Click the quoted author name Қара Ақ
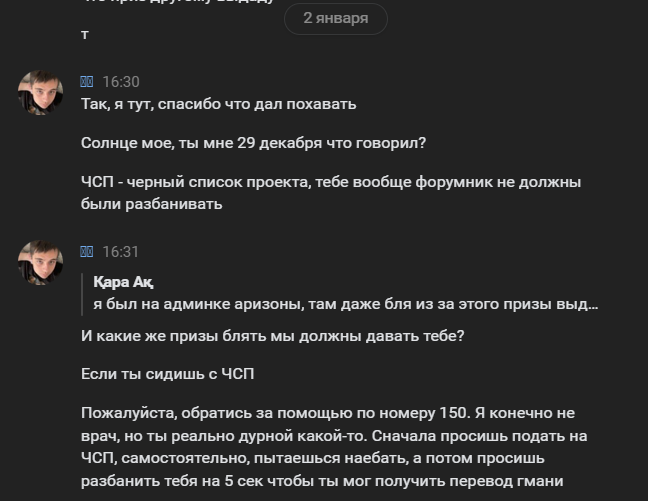The height and width of the screenshot is (501, 648). point(123,282)
